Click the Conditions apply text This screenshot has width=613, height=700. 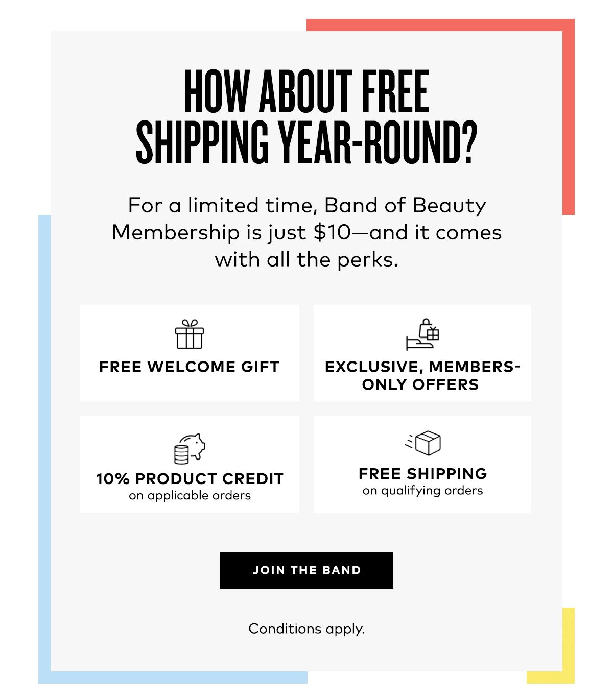tap(306, 629)
